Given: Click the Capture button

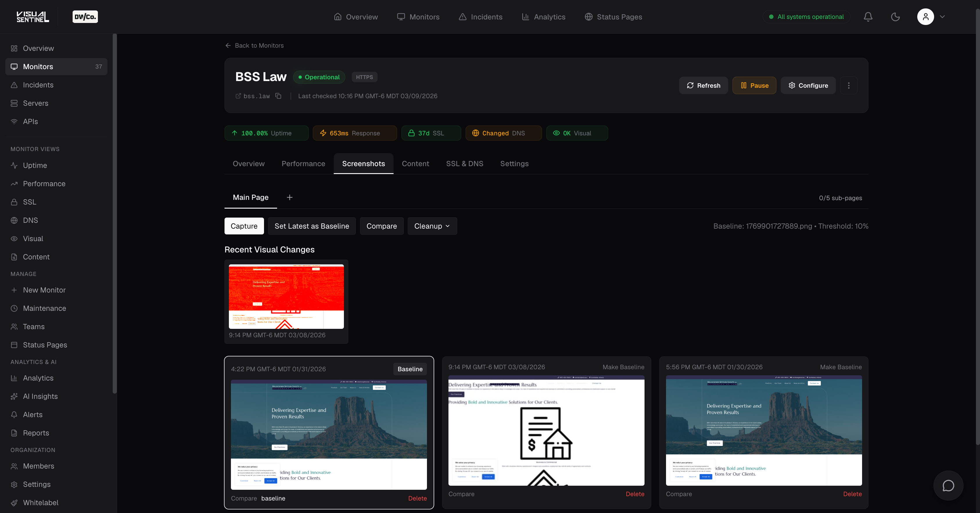Looking at the screenshot, I should (x=244, y=226).
